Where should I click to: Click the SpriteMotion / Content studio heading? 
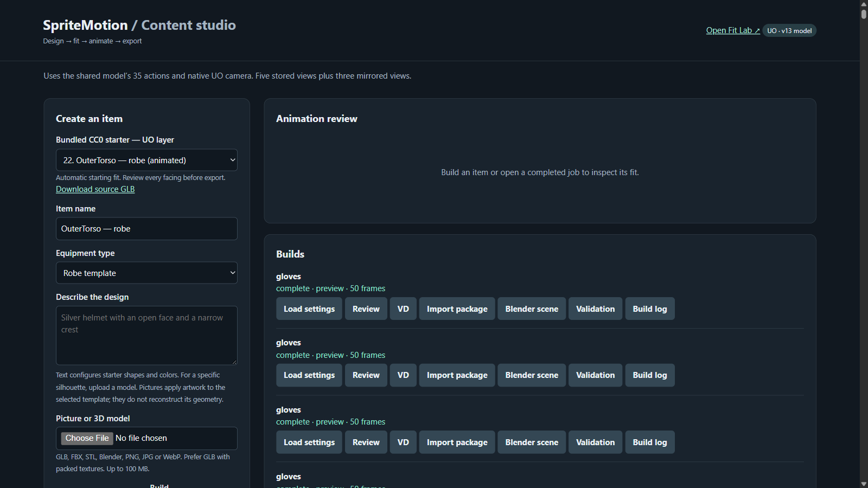(x=139, y=25)
